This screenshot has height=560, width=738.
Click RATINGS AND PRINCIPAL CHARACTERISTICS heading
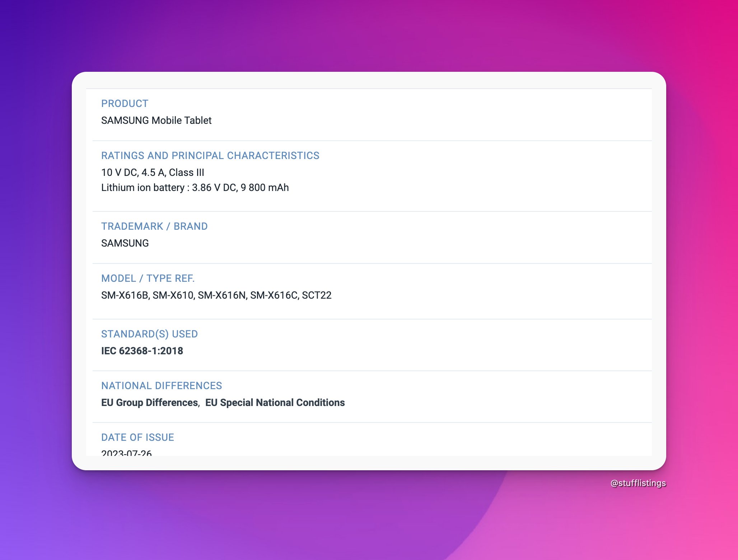pos(210,156)
